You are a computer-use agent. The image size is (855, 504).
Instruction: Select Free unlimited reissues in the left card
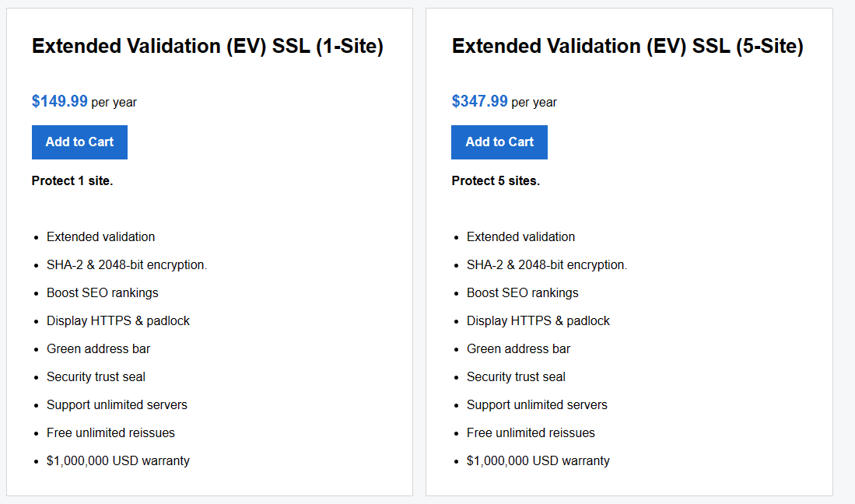[x=110, y=432]
